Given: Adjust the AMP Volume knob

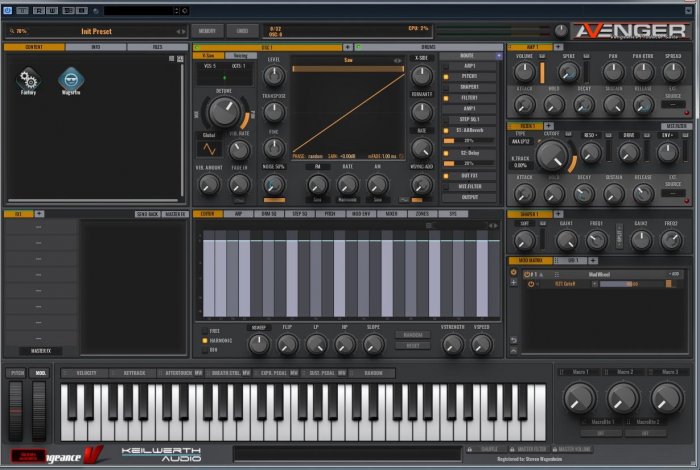Looking at the screenshot, I should click(525, 72).
